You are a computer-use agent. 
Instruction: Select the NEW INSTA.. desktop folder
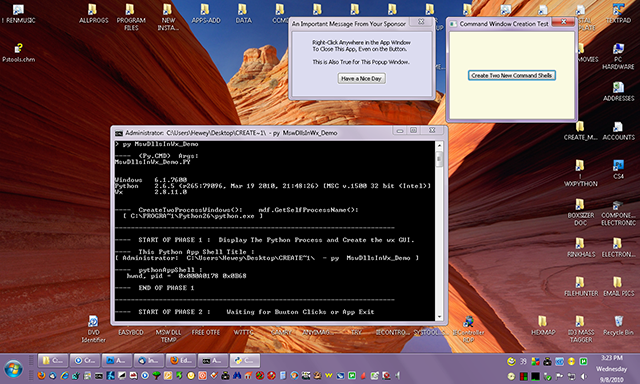pos(168,17)
